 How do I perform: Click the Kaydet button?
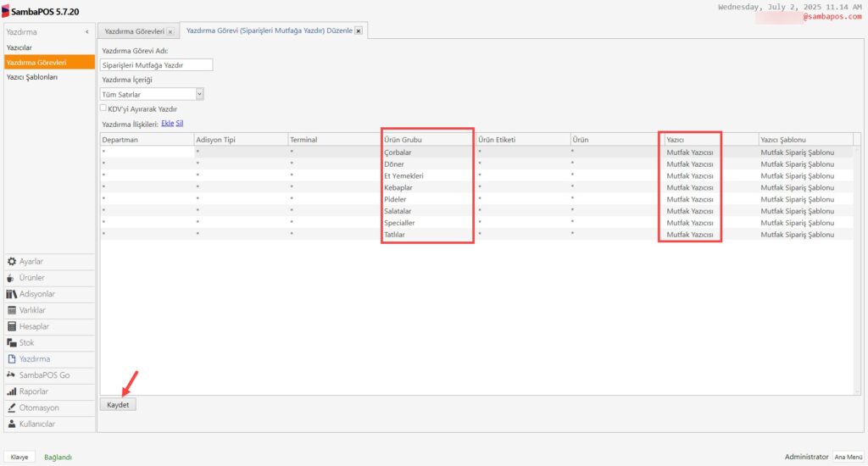[118, 404]
